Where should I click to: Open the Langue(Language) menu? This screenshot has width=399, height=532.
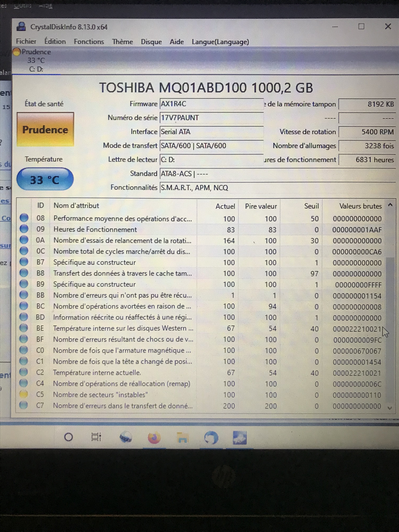[220, 42]
